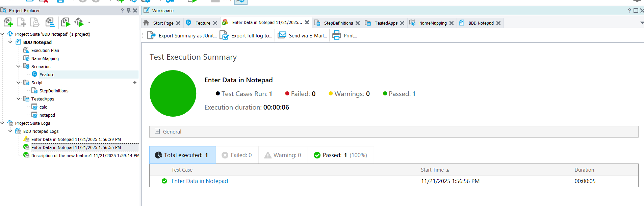Click the Scenarios folder label
This screenshot has height=206, width=644.
[x=41, y=66]
